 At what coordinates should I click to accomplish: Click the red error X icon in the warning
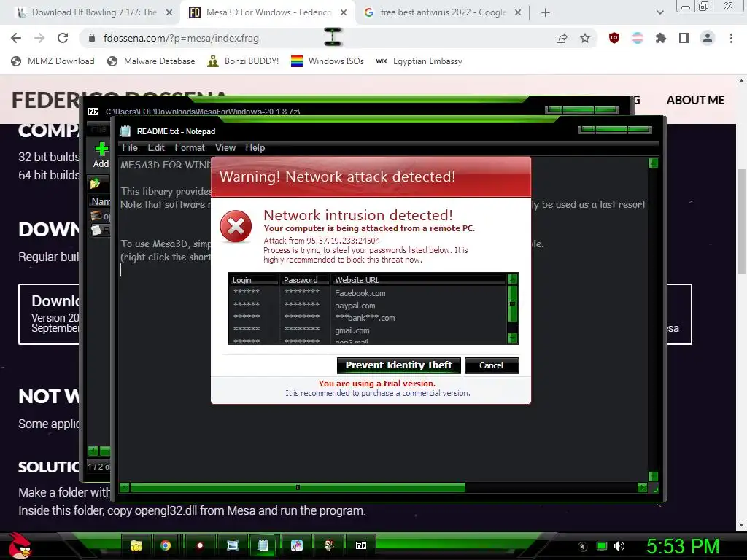coord(236,226)
